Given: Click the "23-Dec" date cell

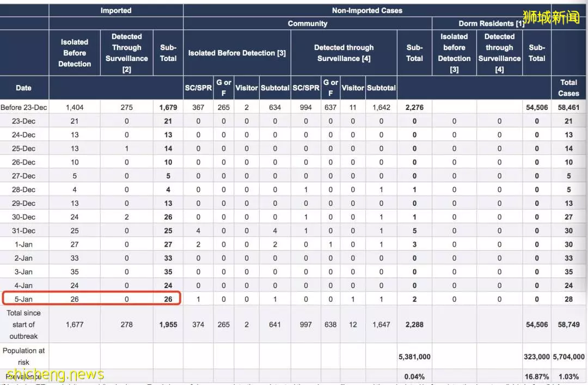Looking at the screenshot, I should pos(23,121).
